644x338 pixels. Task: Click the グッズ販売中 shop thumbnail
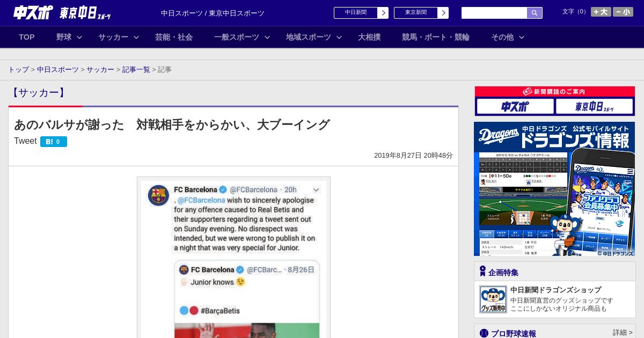493,299
